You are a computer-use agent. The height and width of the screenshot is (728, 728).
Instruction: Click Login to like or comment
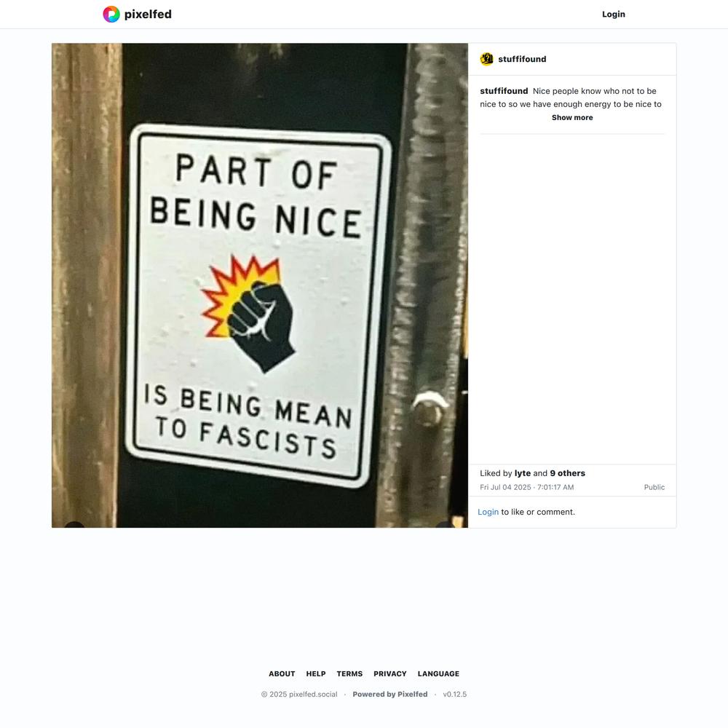[x=488, y=512]
